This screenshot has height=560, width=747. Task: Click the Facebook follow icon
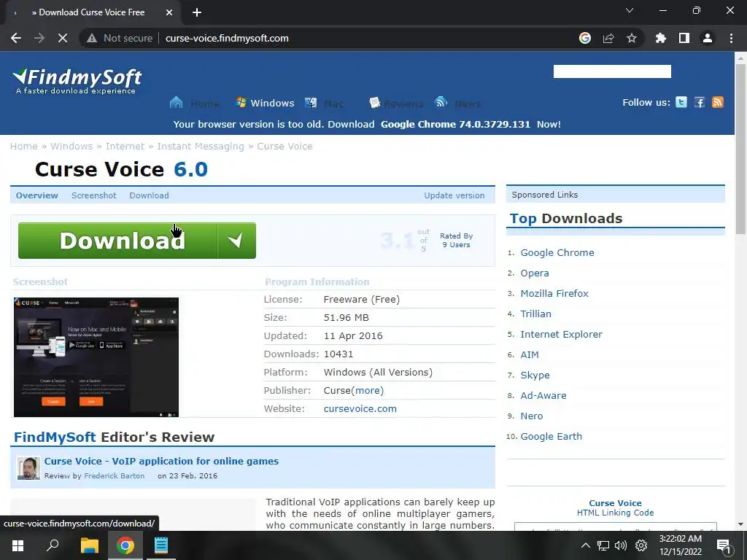(x=700, y=102)
